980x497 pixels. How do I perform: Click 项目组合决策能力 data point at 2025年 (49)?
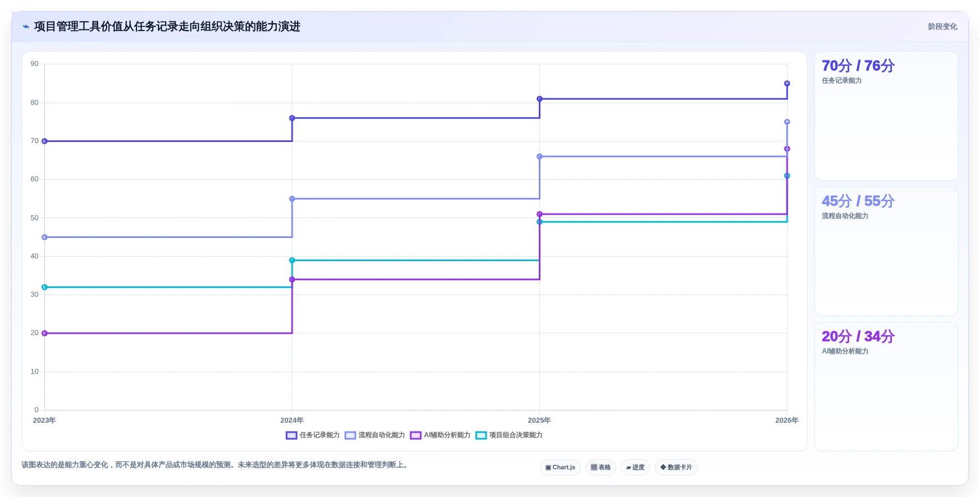(x=539, y=222)
